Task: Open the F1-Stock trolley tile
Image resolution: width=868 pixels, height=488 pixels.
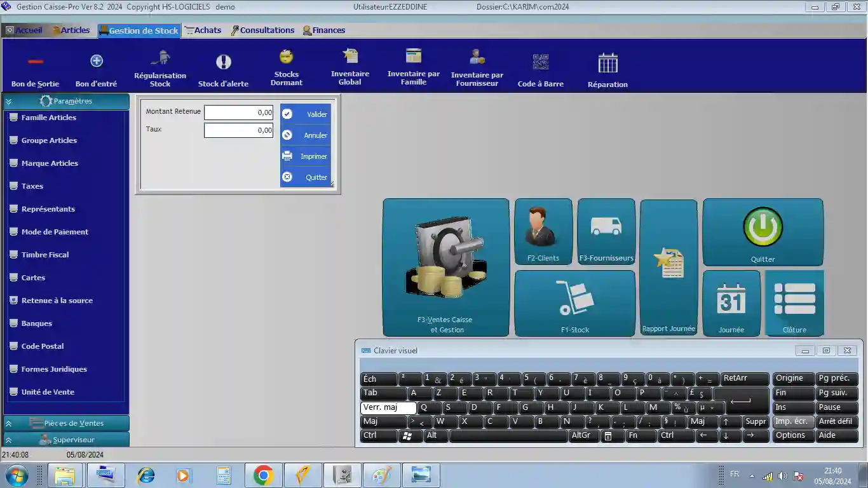Action: coord(574,303)
